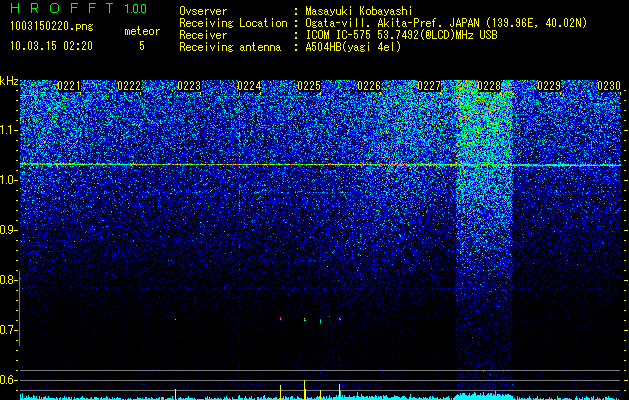Click the Receiver field label
The width and height of the screenshot is (629, 400).
(x=203, y=35)
